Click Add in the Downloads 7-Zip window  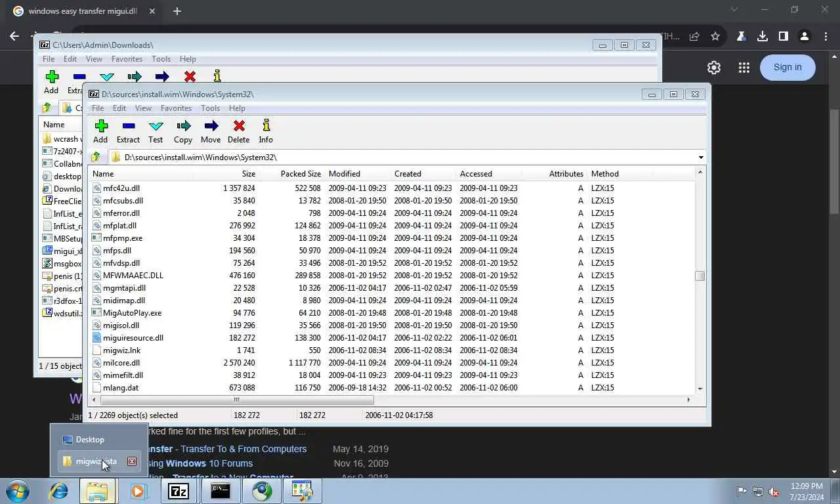tap(51, 82)
